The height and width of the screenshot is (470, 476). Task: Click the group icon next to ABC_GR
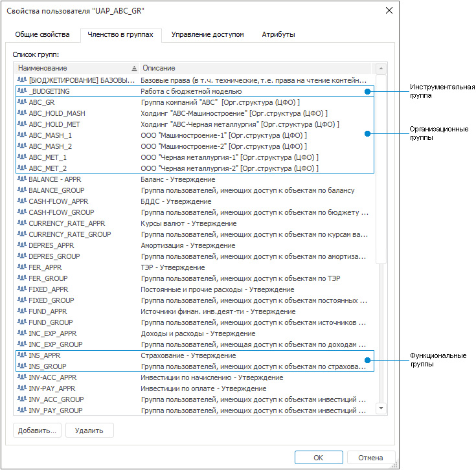22,102
